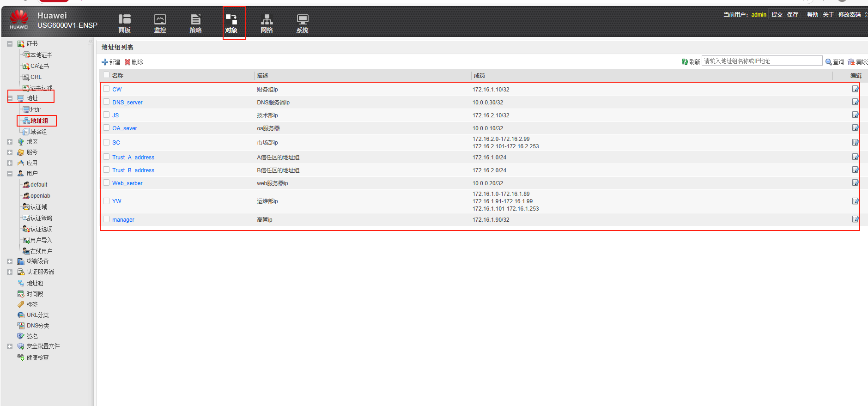Toggle the select-all checkbox in header
This screenshot has height=406, width=868.
106,75
